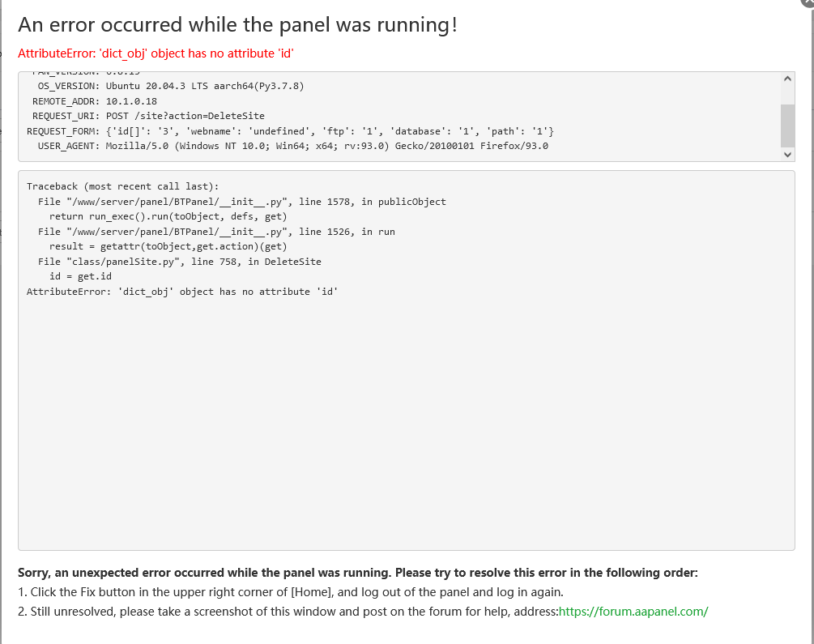Click the final AttributeError line in the traceback
Screen dimensions: 814x644
pos(181,292)
